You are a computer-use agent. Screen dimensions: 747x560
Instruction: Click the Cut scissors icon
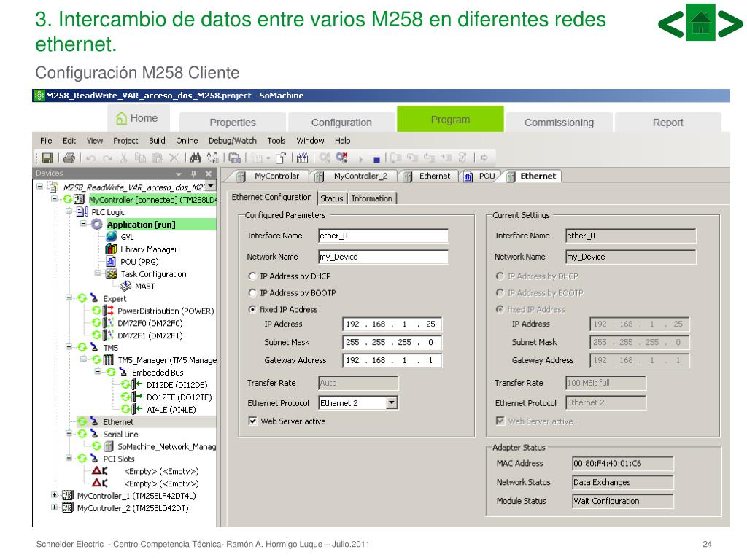tap(124, 157)
